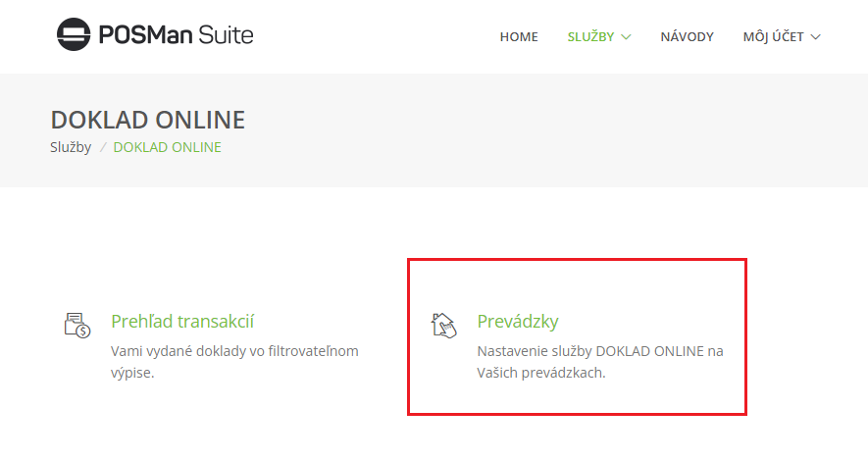Click the DOKLAD ONLINE page heading
Image resolution: width=868 pixels, height=460 pixels.
(x=148, y=120)
